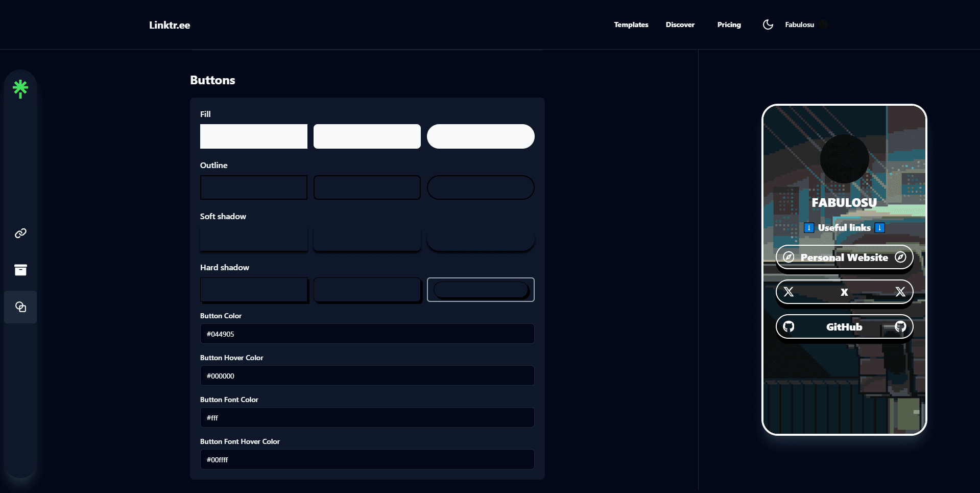Switch to the Discover page
This screenshot has width=980, height=493.
680,24
